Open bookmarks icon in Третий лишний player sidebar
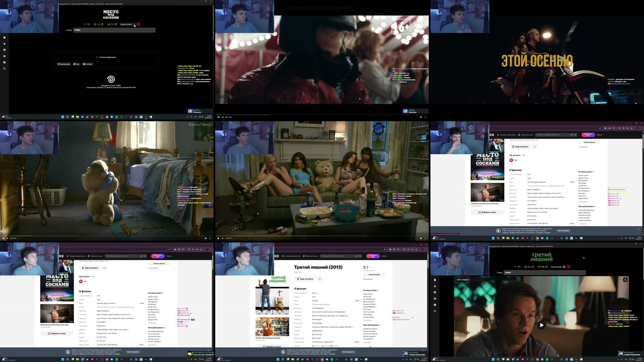The height and width of the screenshot is (362, 644). pos(435,280)
